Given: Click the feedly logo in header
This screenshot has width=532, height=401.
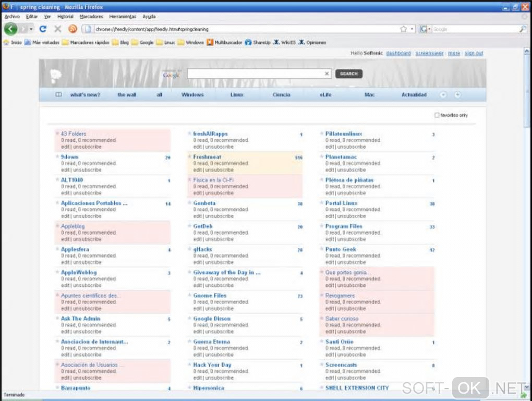Looking at the screenshot, I should pos(56,75).
